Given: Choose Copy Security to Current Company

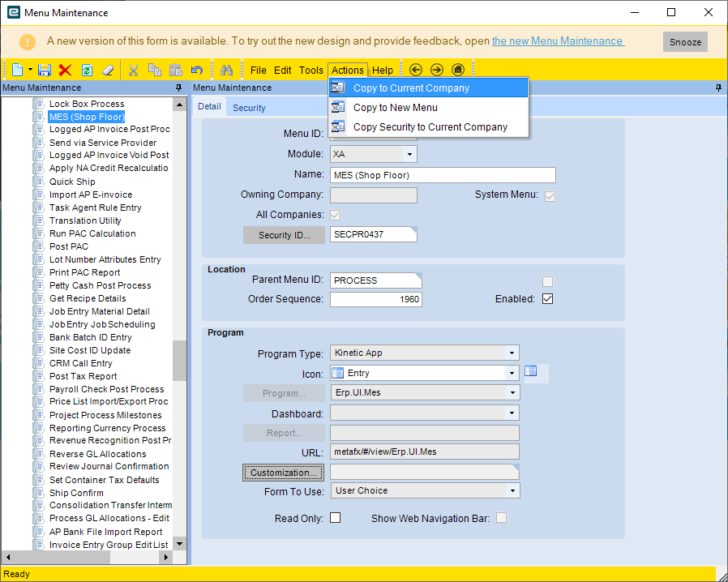Looking at the screenshot, I should 429,127.
